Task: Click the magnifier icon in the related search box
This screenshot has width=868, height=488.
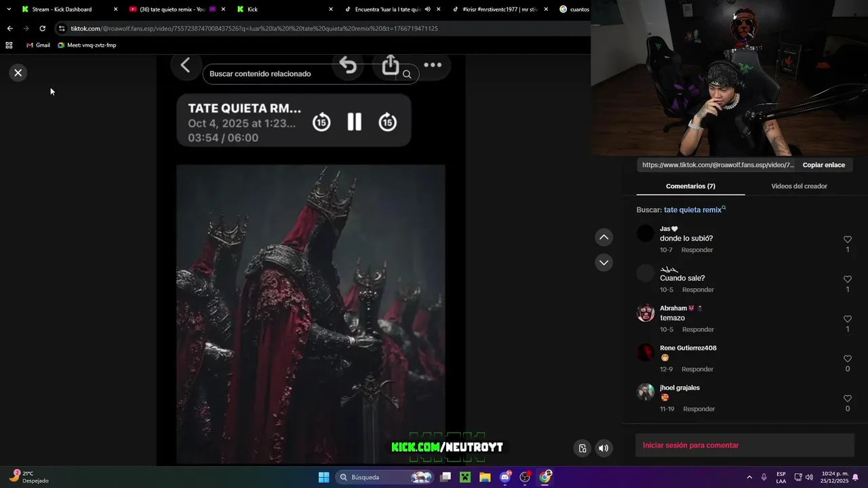Action: tap(407, 75)
